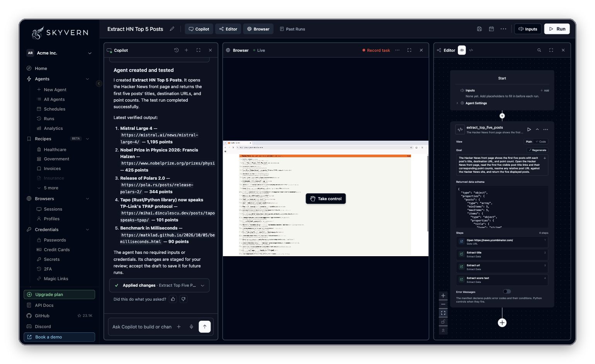Search within the Editor panel
Screen dimensions: 595x364
(x=539, y=50)
